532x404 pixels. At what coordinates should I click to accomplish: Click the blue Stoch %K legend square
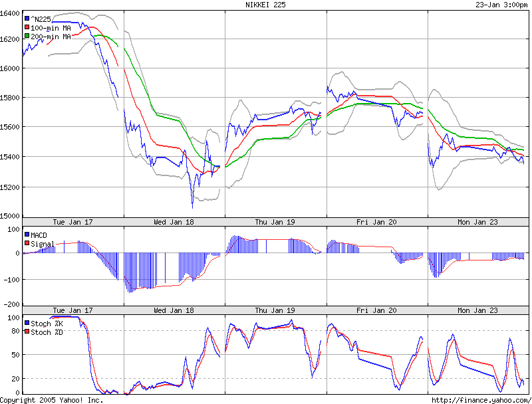27,323
